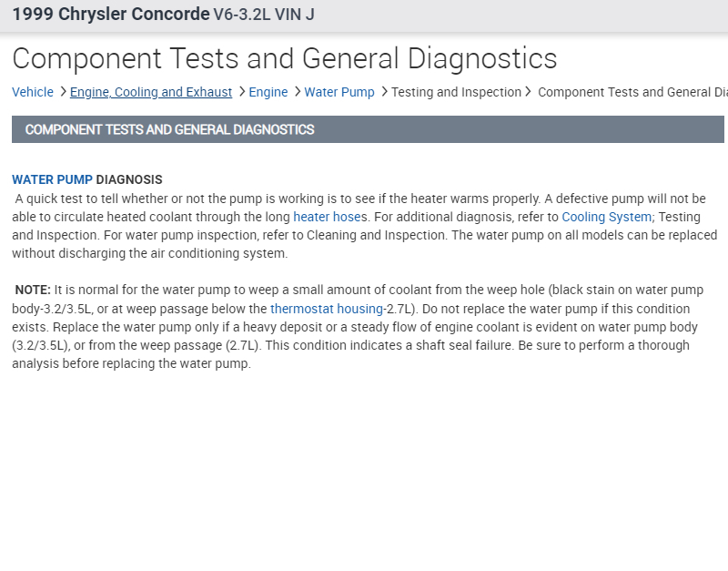728x571 pixels.
Task: Click the 1999 Chrysler Concorde vehicle title
Action: tap(110, 15)
